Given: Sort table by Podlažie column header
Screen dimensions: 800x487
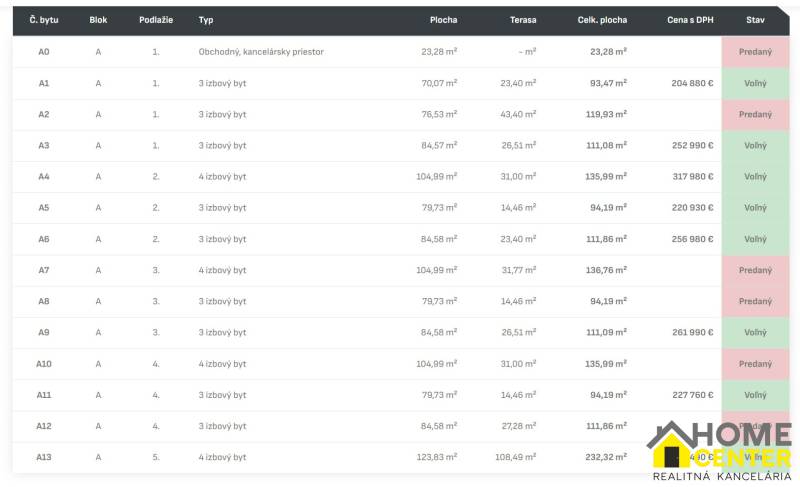Looking at the screenshot, I should (x=156, y=20).
